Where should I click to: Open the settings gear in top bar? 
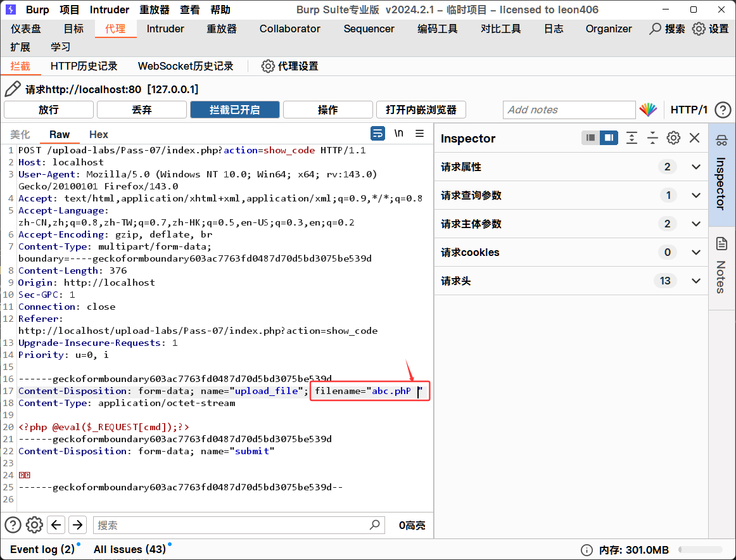tap(699, 29)
